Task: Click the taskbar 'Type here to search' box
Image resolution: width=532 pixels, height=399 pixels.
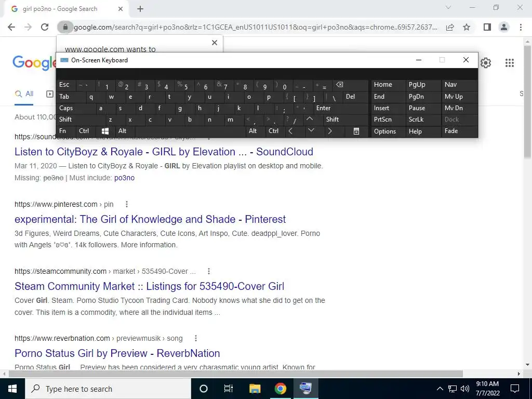Action: [108, 389]
